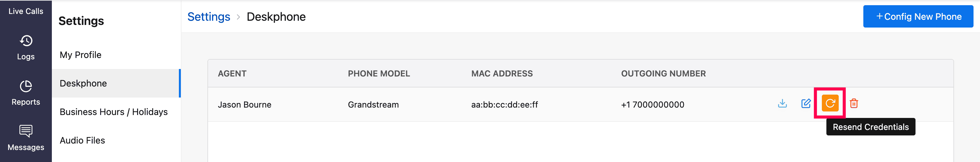Image resolution: width=980 pixels, height=162 pixels.
Task: Click the OUTGOING NUMBER column header
Action: pos(663,74)
